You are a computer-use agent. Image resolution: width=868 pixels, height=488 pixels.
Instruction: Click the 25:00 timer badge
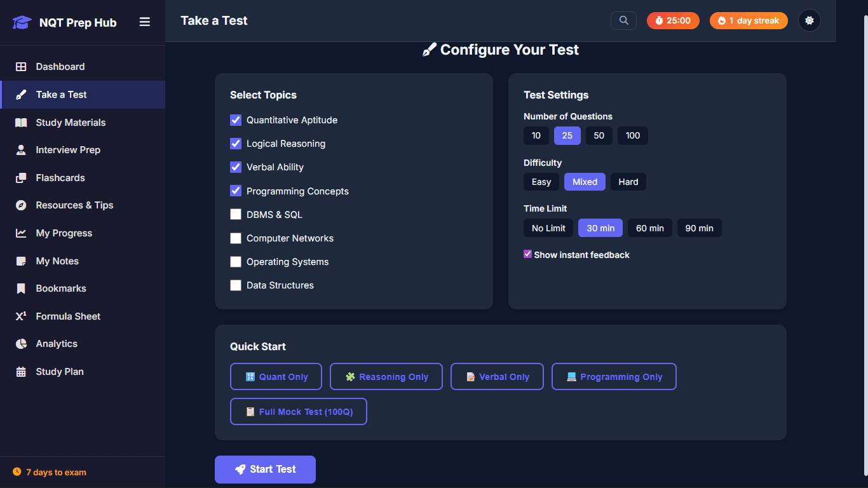click(x=673, y=20)
